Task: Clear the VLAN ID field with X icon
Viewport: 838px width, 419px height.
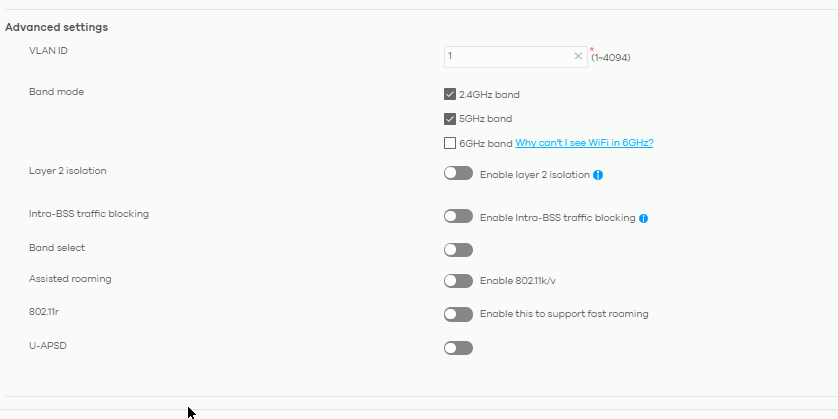Action: coord(578,56)
